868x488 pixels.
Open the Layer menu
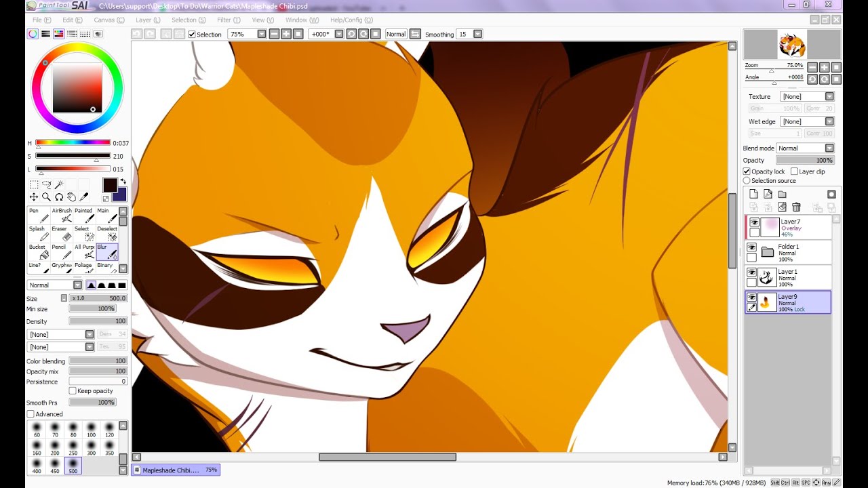(x=148, y=20)
